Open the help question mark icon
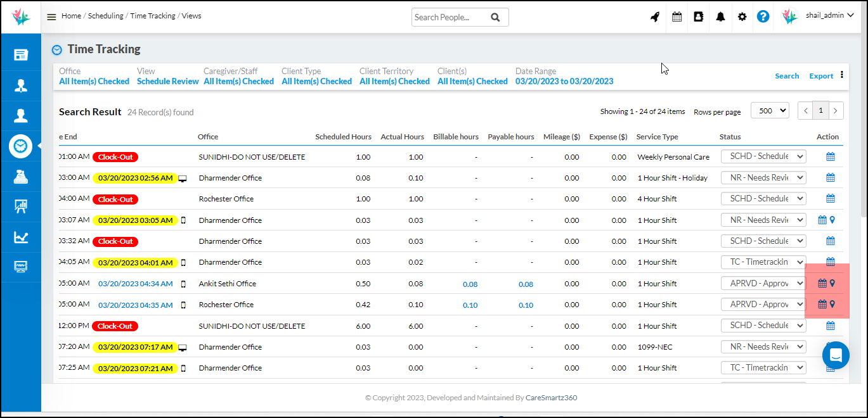 point(763,17)
